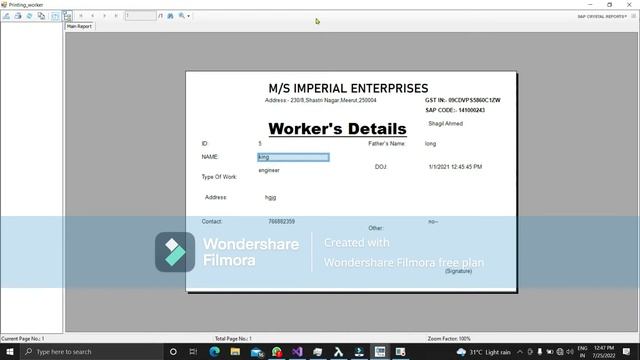
Task: Go to next page arrow
Action: (x=104, y=16)
